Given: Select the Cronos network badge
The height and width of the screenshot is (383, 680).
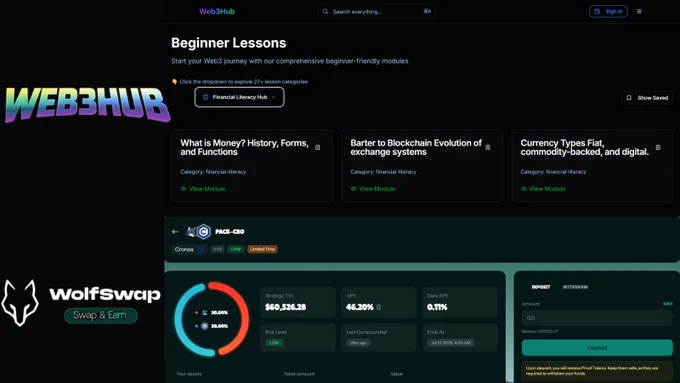Looking at the screenshot, I should [x=189, y=249].
